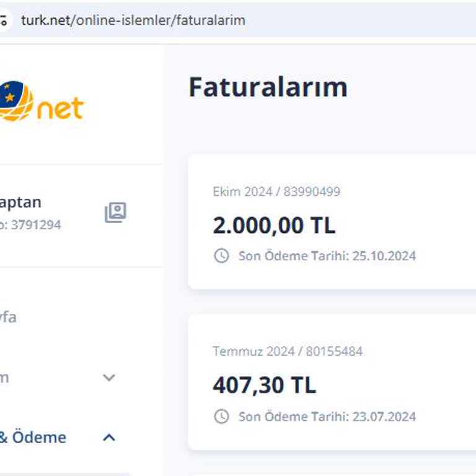This screenshot has height=476, width=476.
Task: Open the account switcher icon beside customer number
Action: tap(115, 212)
